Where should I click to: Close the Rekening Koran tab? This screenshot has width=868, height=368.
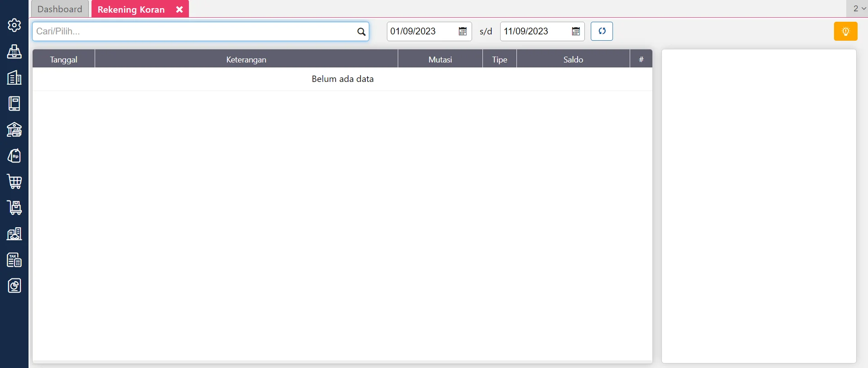pos(179,10)
